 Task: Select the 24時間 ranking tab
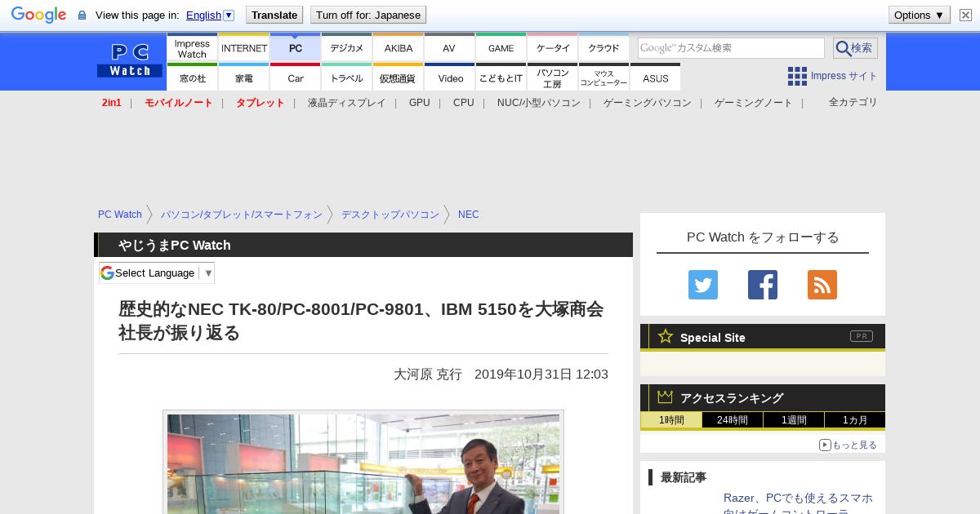click(x=733, y=420)
